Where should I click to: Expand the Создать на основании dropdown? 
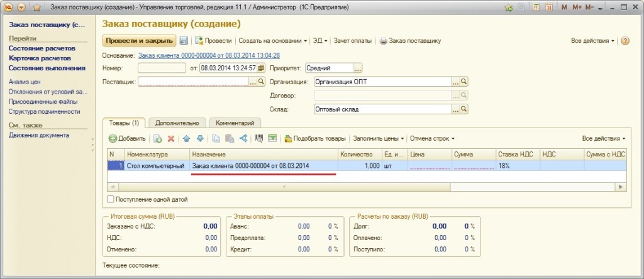[273, 41]
